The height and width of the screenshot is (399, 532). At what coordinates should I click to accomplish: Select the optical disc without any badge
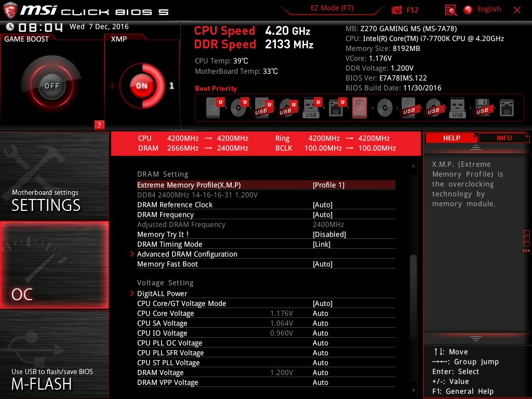tap(385, 108)
